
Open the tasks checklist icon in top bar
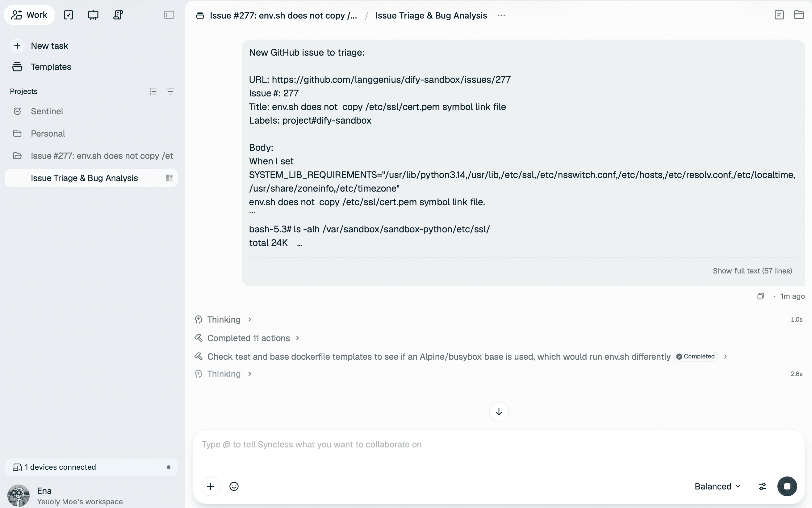[69, 15]
